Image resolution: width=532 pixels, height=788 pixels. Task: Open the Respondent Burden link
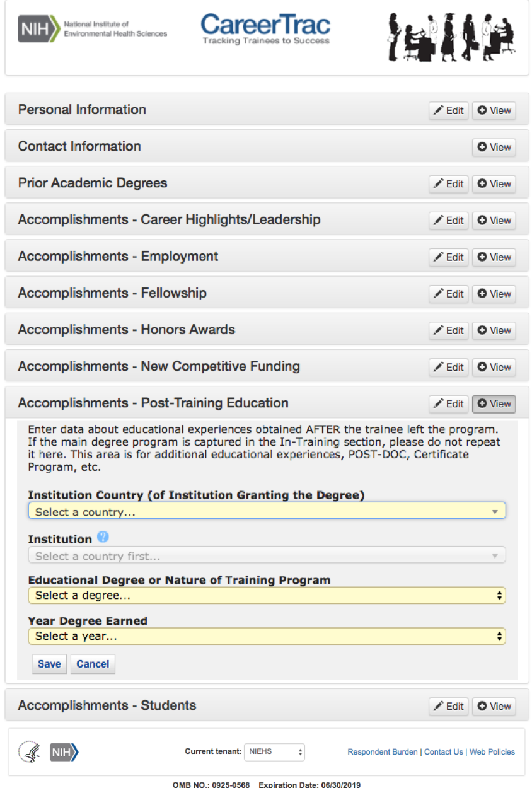point(382,751)
